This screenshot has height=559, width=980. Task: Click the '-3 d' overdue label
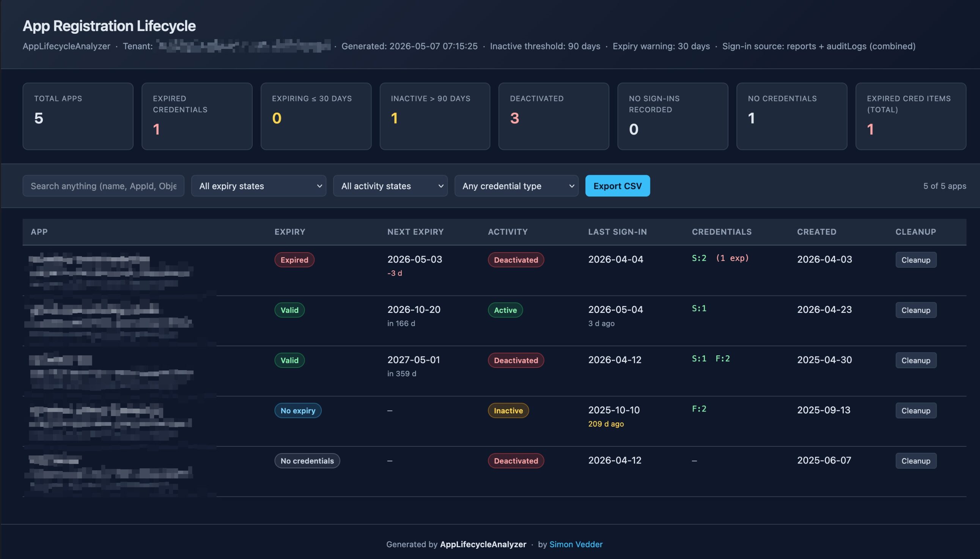tap(394, 273)
